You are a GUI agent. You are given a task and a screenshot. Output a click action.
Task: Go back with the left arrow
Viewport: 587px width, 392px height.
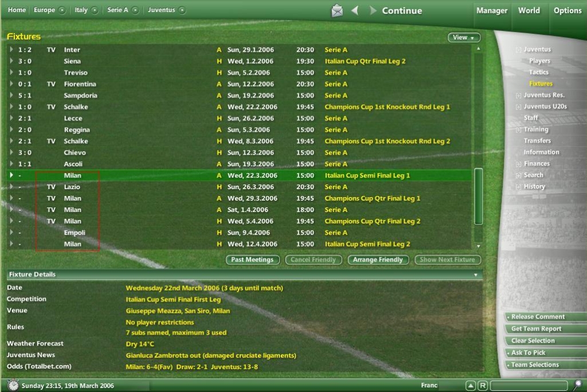(355, 10)
